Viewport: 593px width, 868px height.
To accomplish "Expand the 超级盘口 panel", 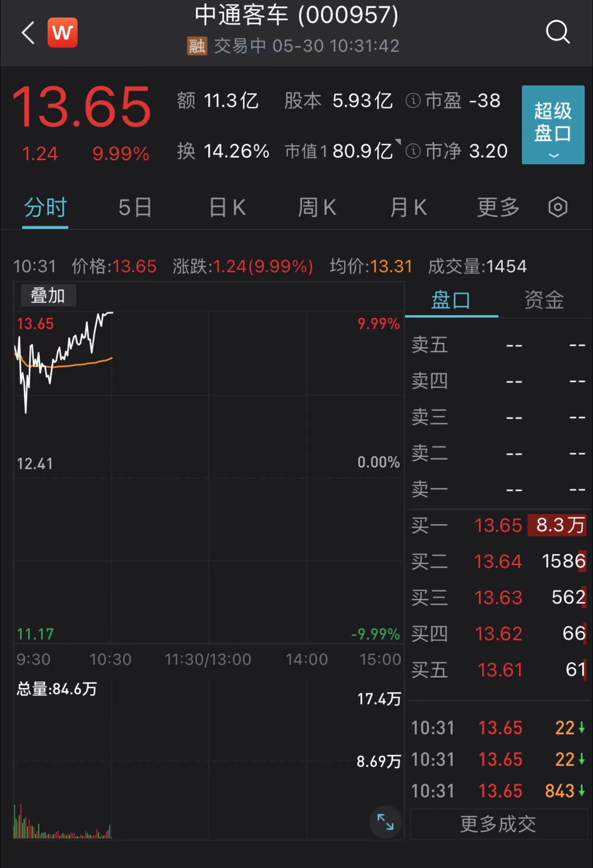I will (x=553, y=125).
